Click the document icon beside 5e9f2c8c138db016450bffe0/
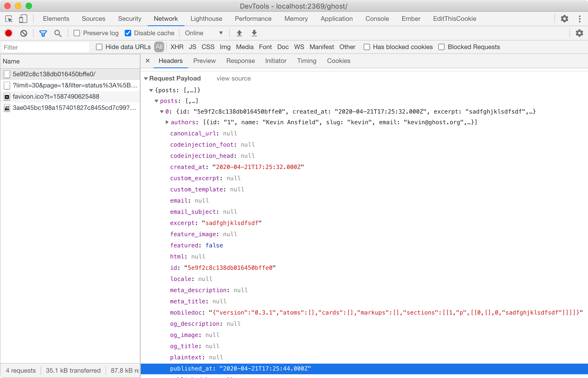 point(7,74)
